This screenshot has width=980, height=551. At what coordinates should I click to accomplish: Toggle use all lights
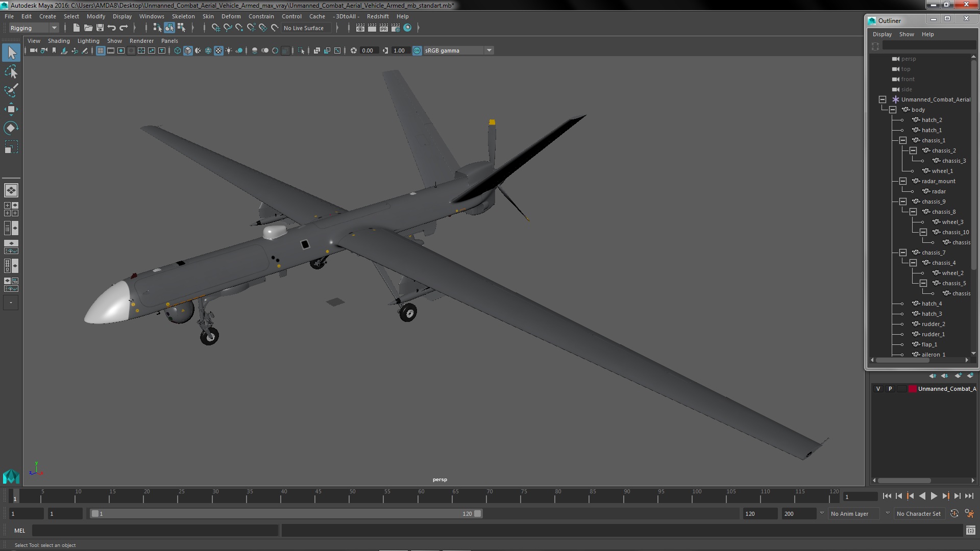tap(229, 51)
